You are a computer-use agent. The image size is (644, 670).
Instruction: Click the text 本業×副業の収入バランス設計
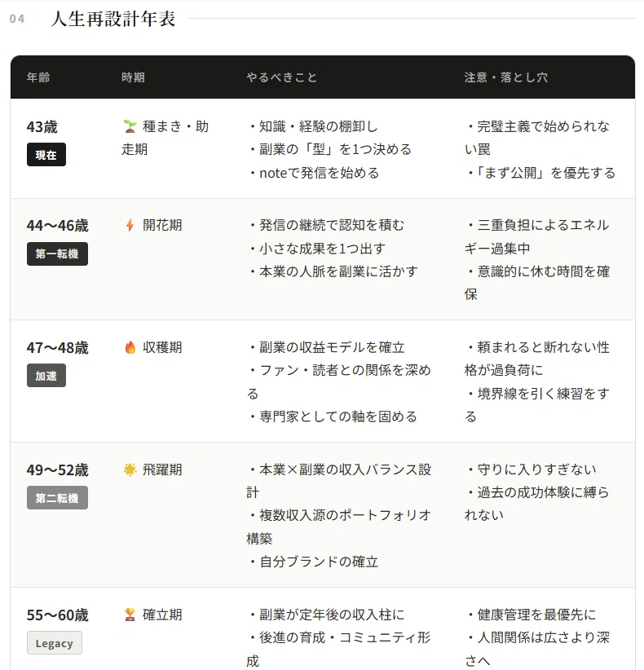click(339, 481)
